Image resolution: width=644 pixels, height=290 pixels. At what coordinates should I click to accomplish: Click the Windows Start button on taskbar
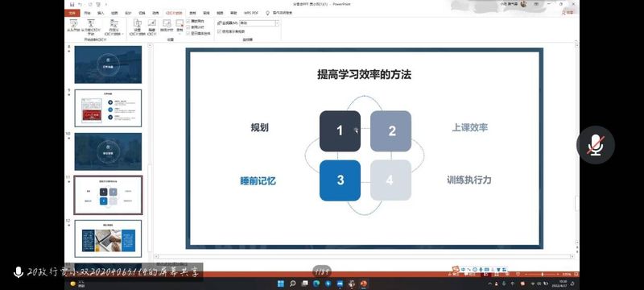click(280, 284)
